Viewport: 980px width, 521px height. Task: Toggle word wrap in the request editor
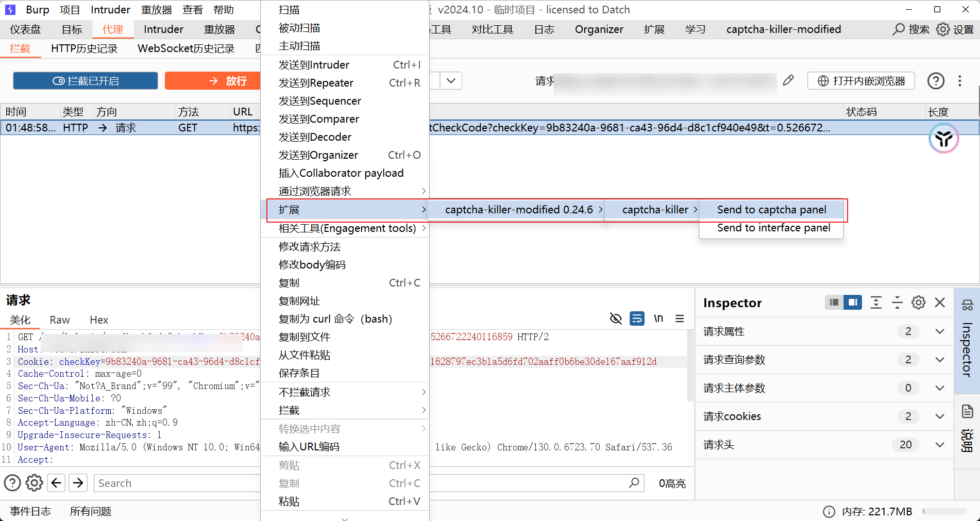coord(637,318)
